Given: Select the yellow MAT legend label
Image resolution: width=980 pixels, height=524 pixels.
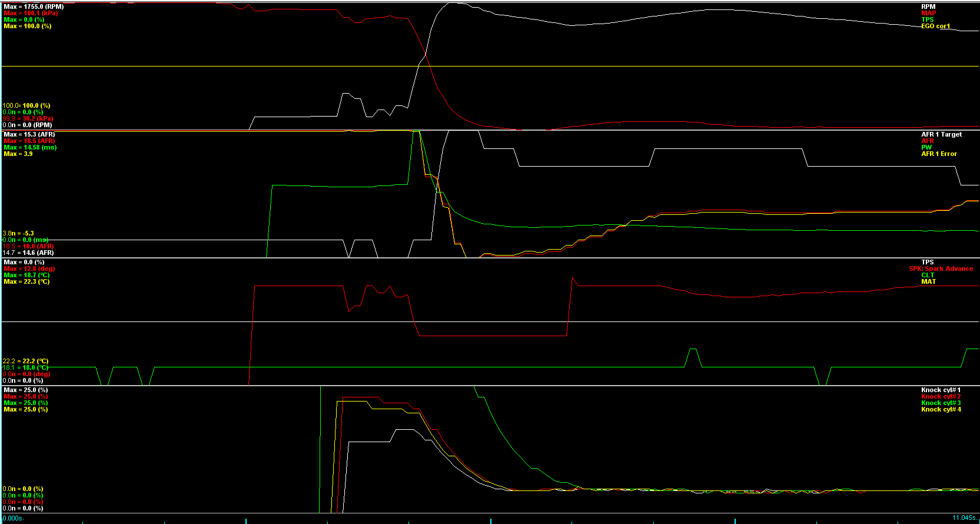Looking at the screenshot, I should [928, 282].
